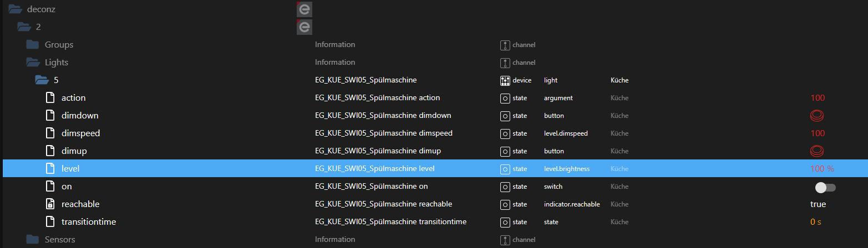Click the device type icon for light 5
The height and width of the screenshot is (248, 868).
click(x=505, y=80)
